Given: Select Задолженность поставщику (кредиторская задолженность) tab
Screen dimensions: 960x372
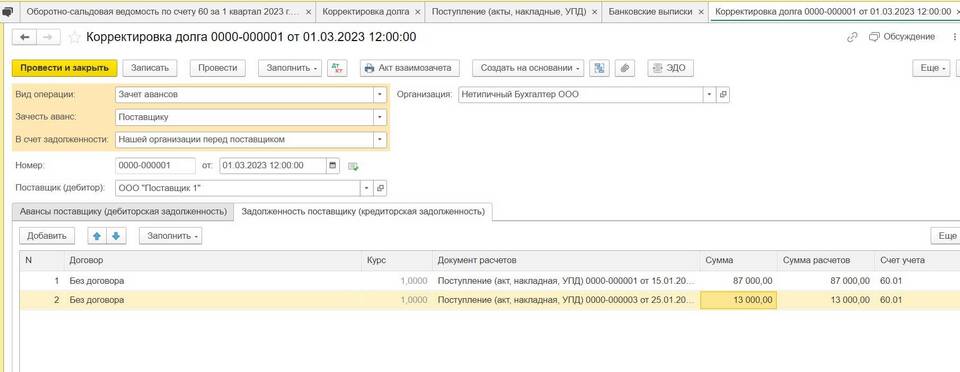Looking at the screenshot, I should pyautogui.click(x=363, y=212).
